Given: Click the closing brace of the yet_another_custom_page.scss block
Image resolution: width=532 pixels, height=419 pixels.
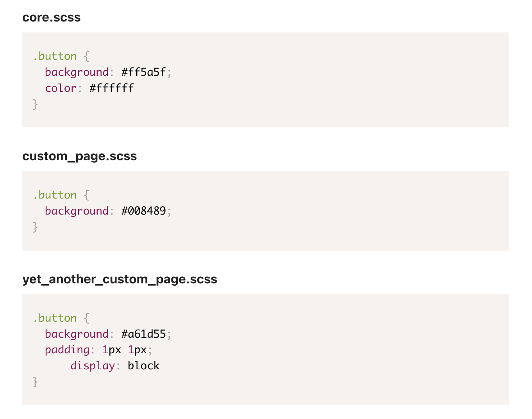Looking at the screenshot, I should tap(35, 382).
